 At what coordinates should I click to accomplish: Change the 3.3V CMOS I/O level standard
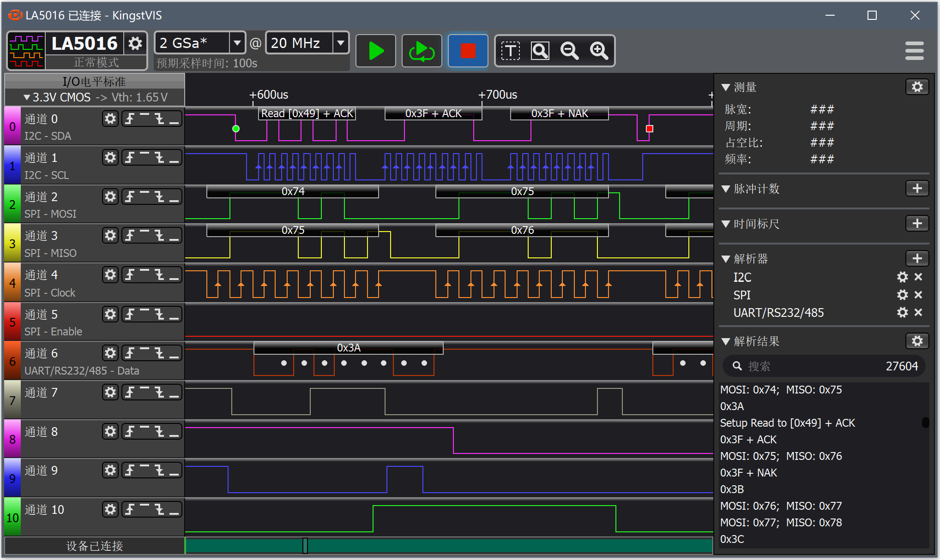click(95, 97)
